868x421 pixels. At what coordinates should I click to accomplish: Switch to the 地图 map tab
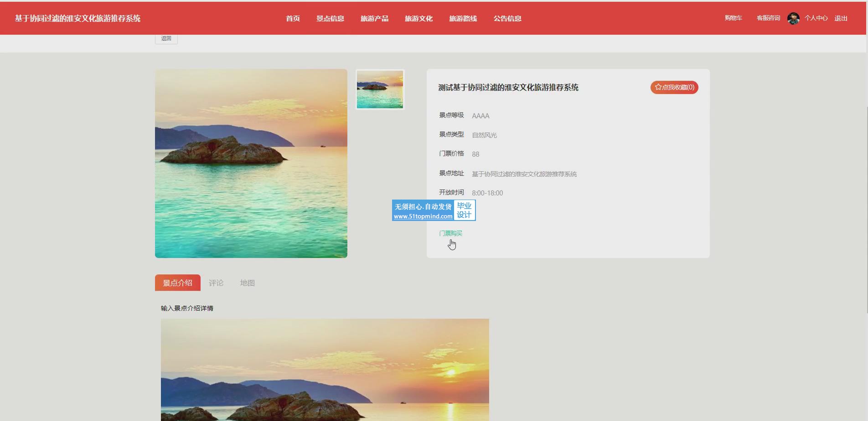247,282
